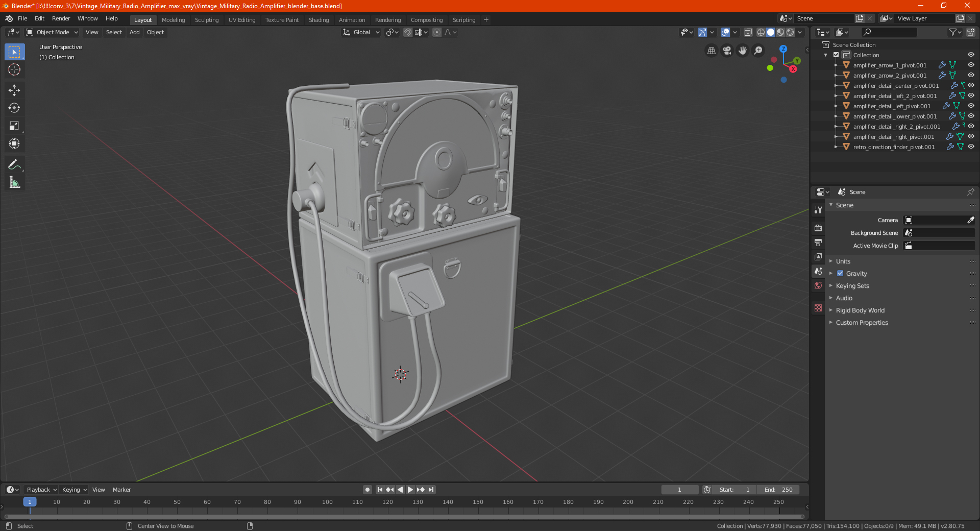Open the Tool properties tab

click(x=818, y=210)
